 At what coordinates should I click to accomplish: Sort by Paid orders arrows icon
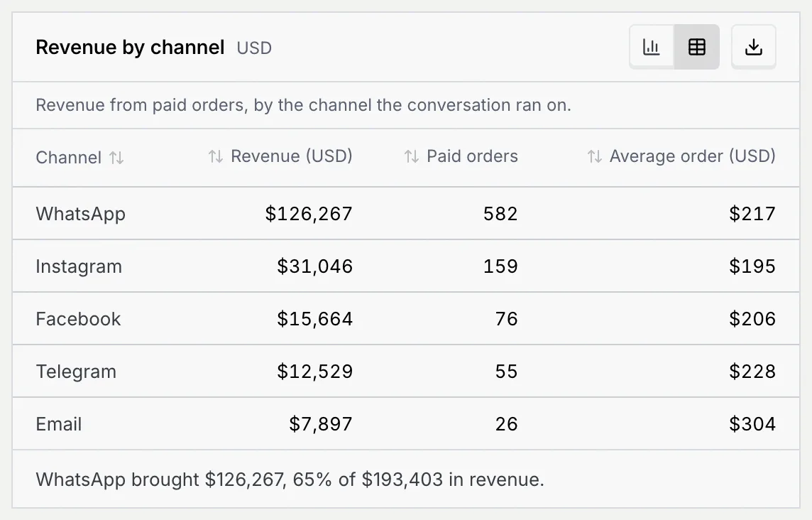tap(411, 156)
